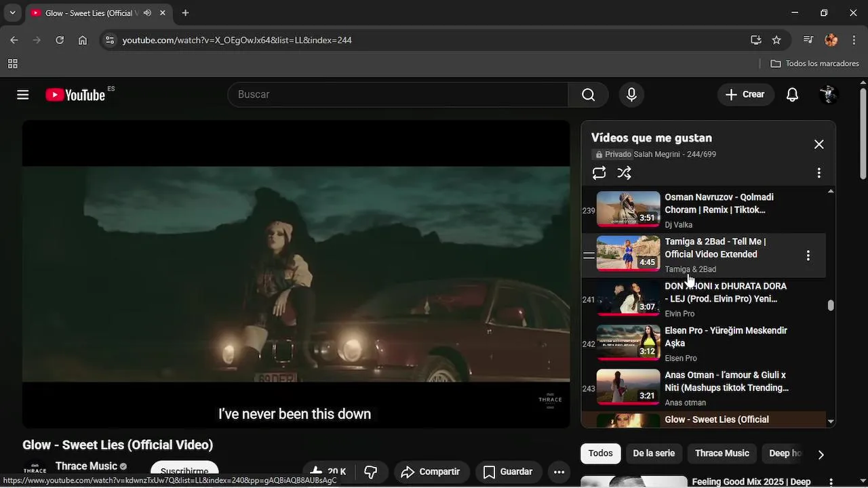Select the Todos chip

[x=600, y=453]
